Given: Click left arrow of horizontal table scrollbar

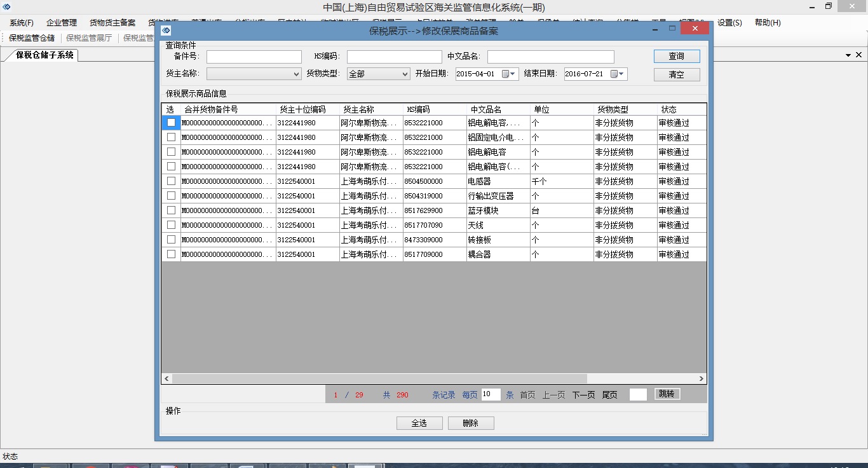Looking at the screenshot, I should (166, 378).
